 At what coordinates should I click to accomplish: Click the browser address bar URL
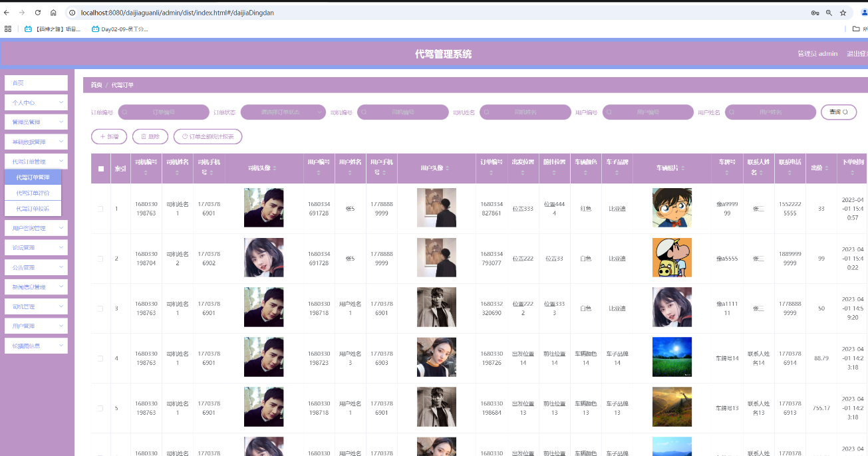177,13
